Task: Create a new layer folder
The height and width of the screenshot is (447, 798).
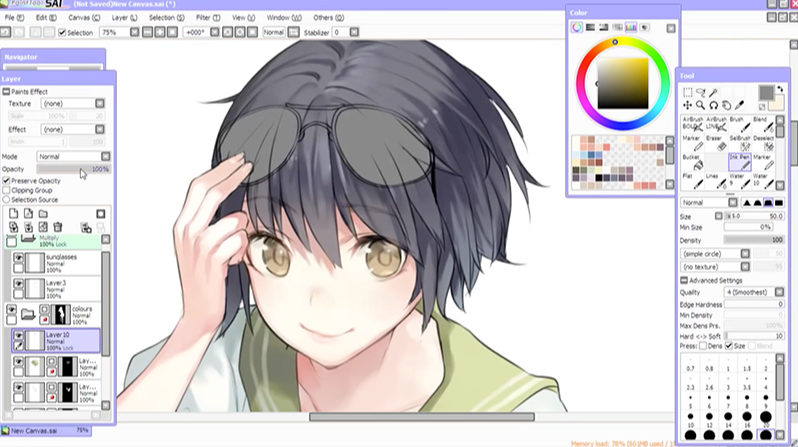Action: pos(43,214)
